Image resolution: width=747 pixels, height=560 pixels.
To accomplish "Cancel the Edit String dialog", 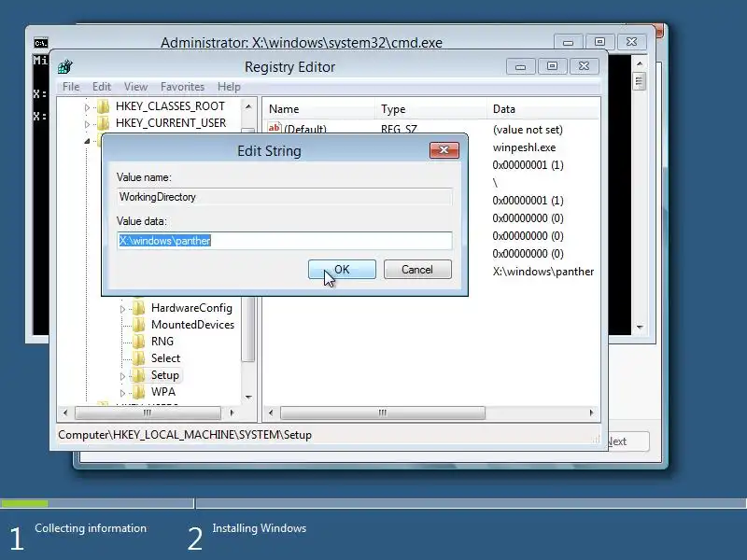I will click(417, 270).
